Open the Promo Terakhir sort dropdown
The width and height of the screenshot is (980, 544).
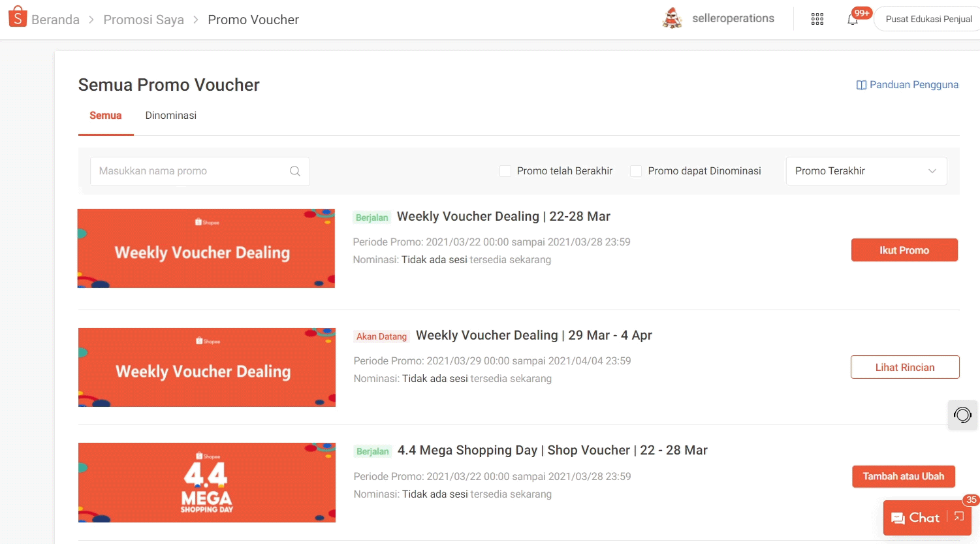[x=866, y=171]
